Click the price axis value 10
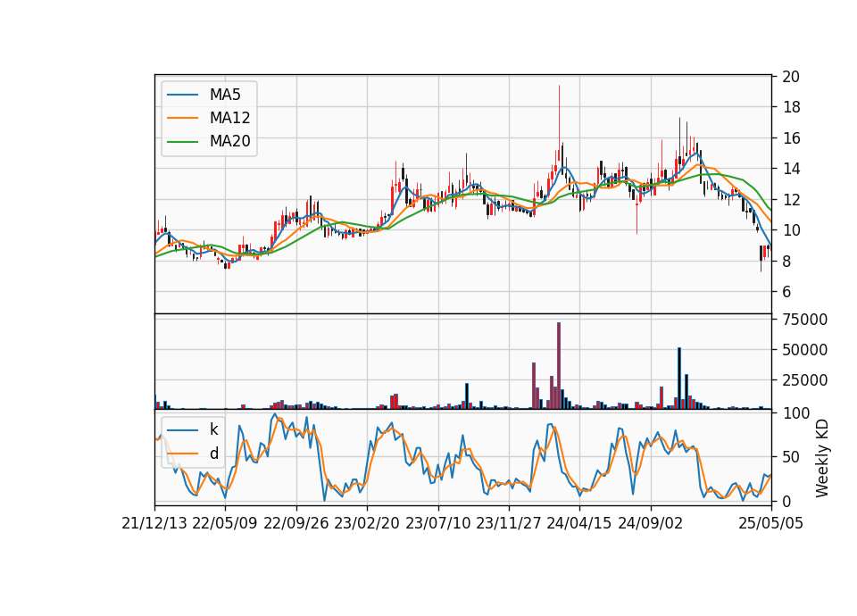857x616 pixels. (791, 230)
